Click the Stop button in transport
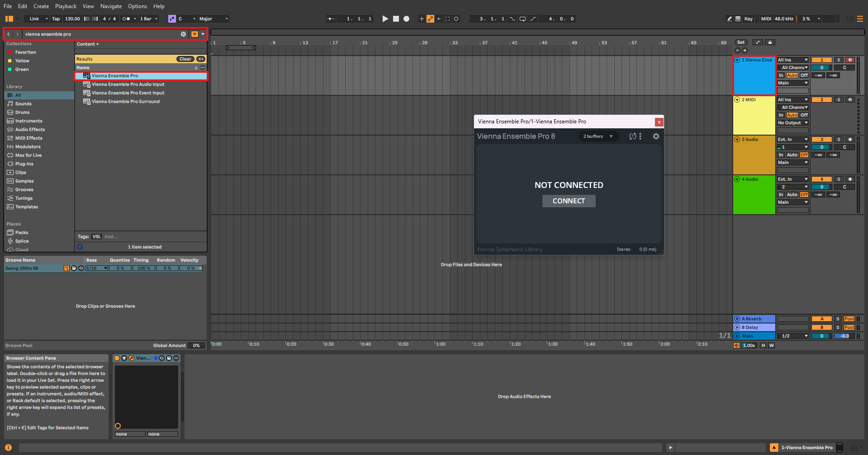This screenshot has width=868, height=455. click(x=396, y=19)
